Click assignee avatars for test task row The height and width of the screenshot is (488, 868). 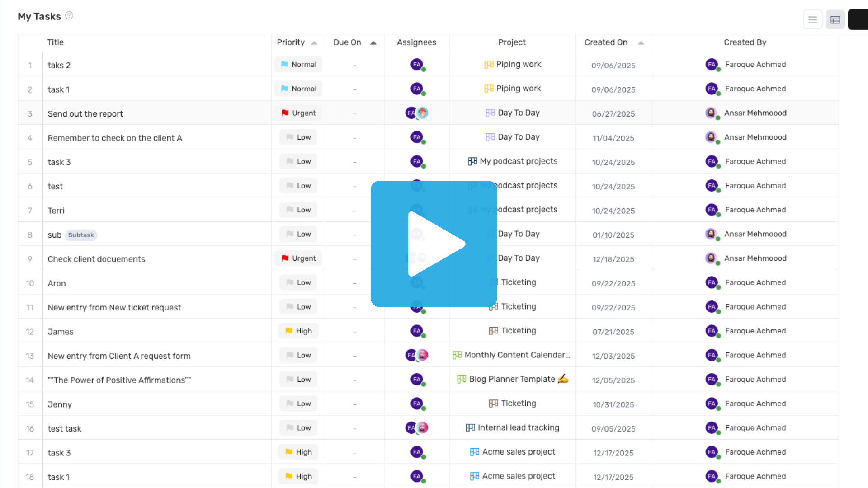point(417,428)
